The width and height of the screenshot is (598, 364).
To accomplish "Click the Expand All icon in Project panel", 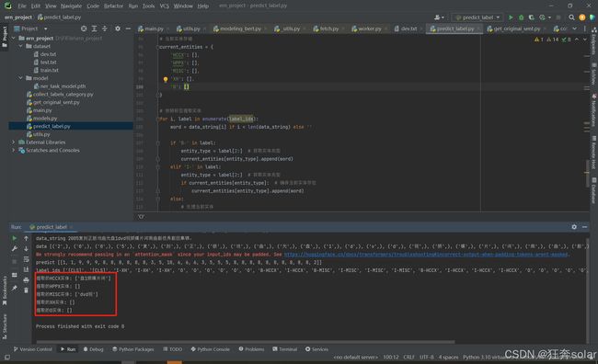I will [x=94, y=28].
